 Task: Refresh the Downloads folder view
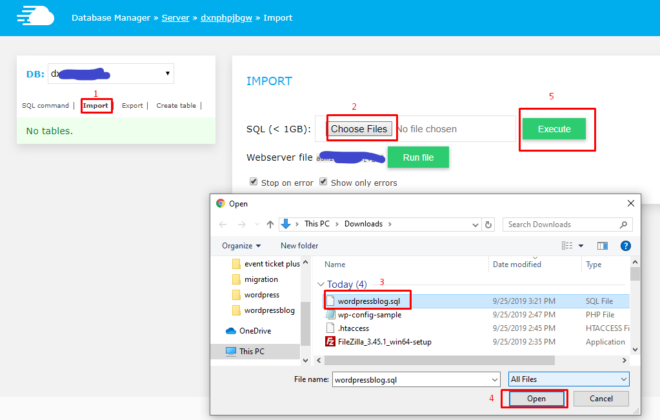tap(488, 225)
